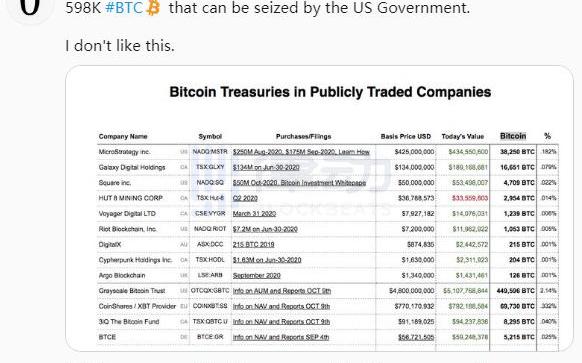
Task: Open the Bitcoin Treasuries table image
Action: click(319, 208)
